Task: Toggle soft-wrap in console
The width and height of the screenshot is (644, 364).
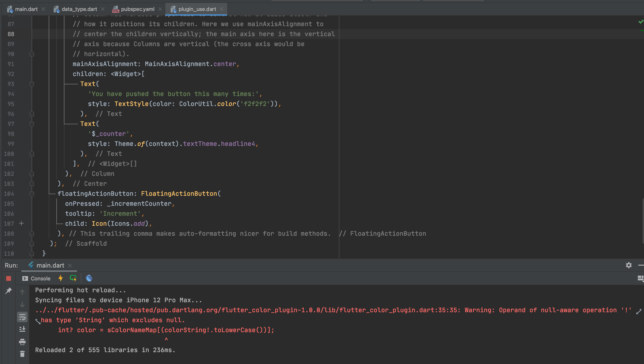Action: pyautogui.click(x=22, y=317)
